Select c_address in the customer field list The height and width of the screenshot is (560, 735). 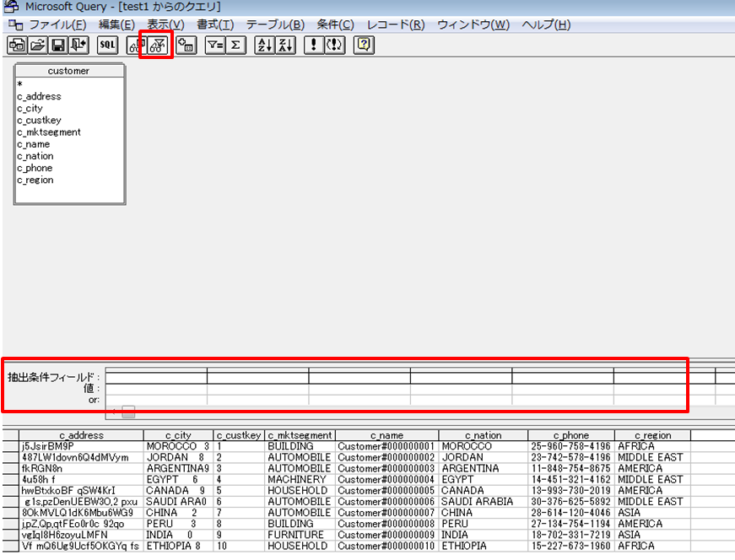39,96
